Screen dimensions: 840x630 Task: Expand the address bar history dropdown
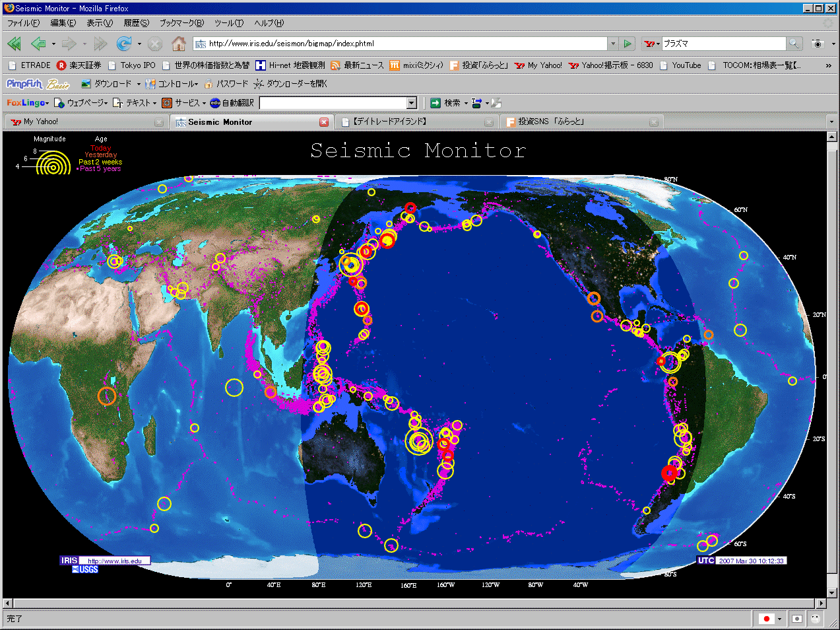click(x=613, y=44)
